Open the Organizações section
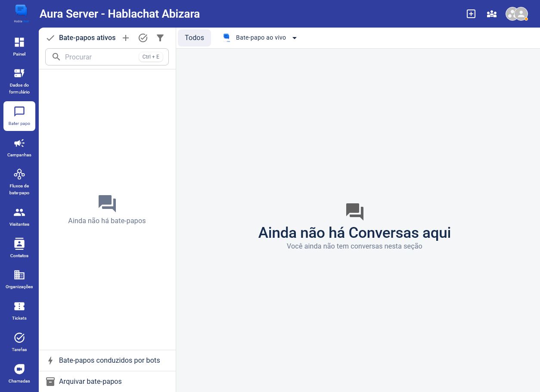Screen dimensions: 540x392 click(x=19, y=280)
